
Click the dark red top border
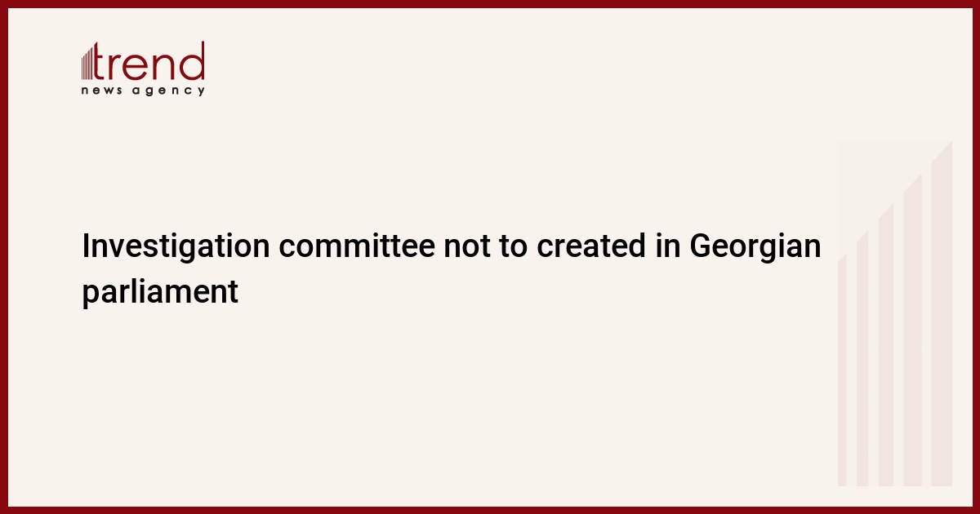pos(490,3)
